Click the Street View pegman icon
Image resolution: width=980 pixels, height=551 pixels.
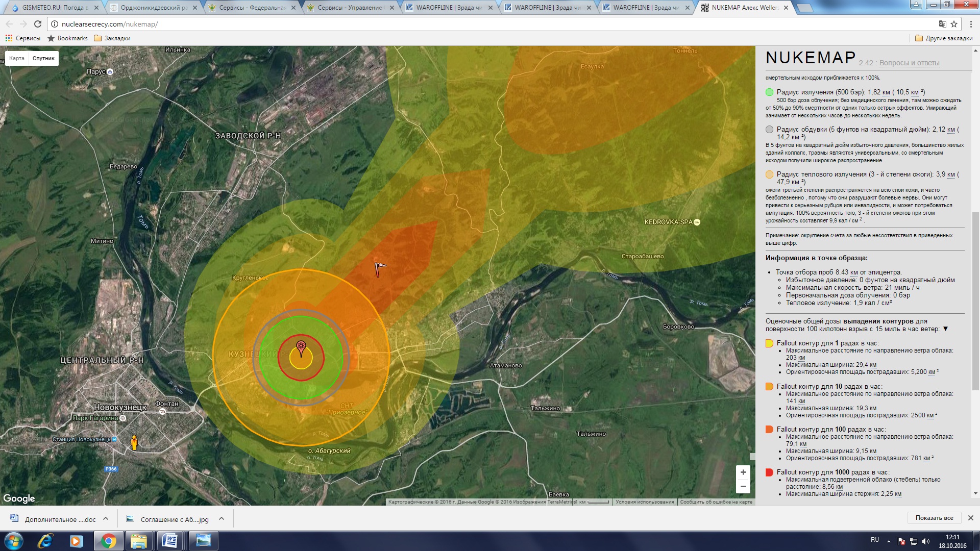pos(134,442)
